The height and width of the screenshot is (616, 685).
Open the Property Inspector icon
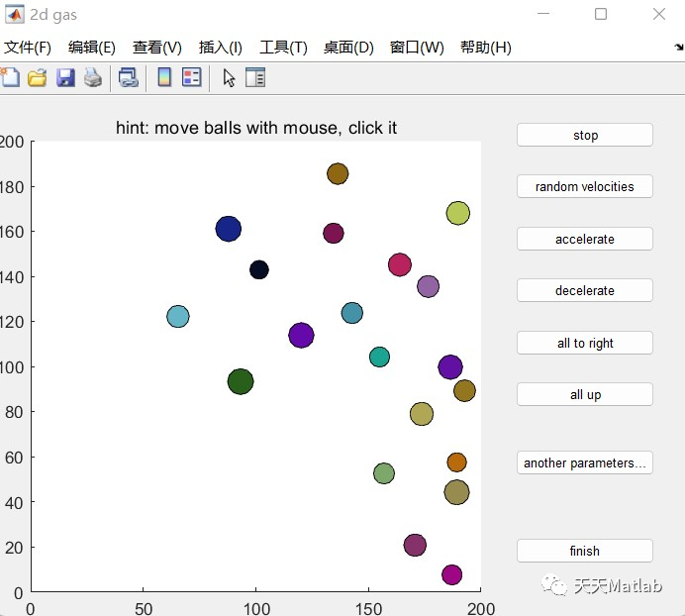(255, 77)
